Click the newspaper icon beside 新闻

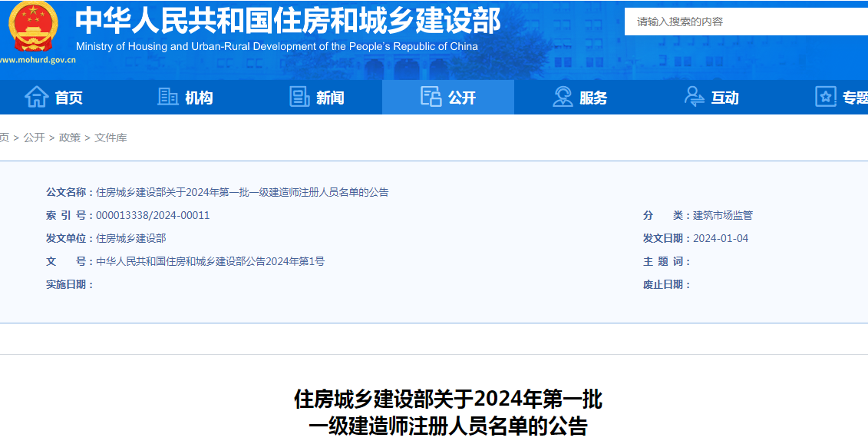[299, 97]
